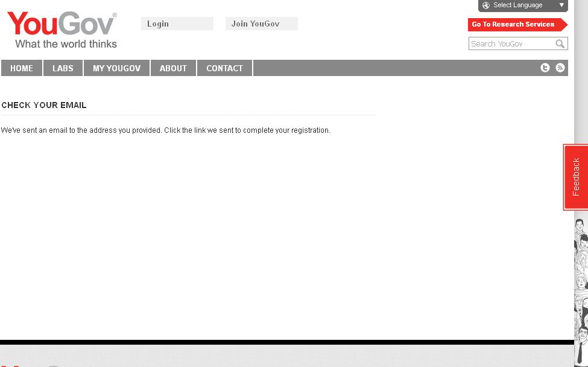The height and width of the screenshot is (367, 588).
Task: Click the "What the world thinks" tagline
Action: (x=66, y=44)
